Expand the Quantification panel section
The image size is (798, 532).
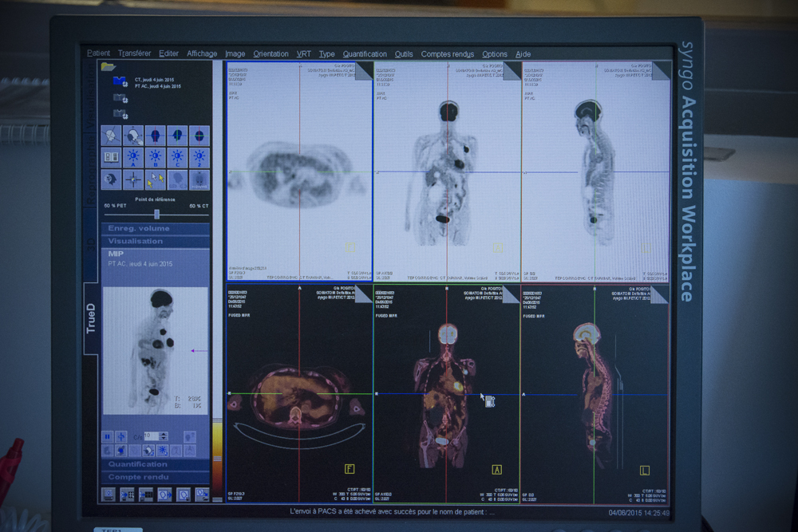pyautogui.click(x=156, y=464)
